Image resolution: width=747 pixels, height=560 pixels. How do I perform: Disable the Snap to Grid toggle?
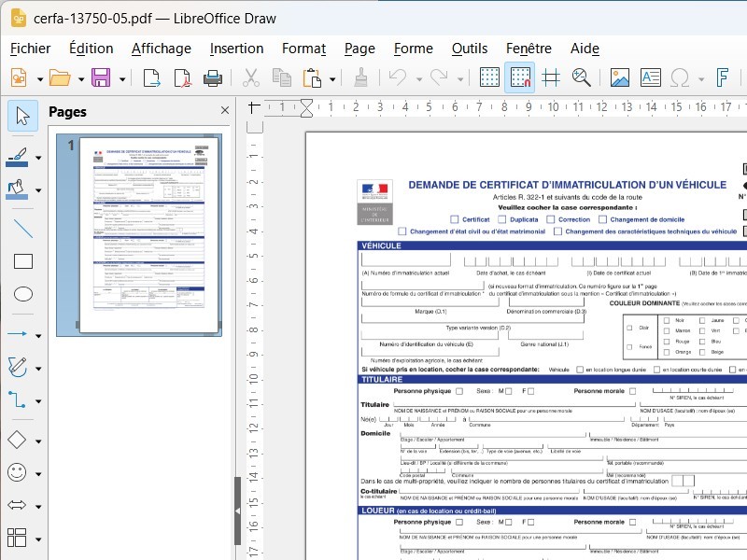tap(520, 78)
